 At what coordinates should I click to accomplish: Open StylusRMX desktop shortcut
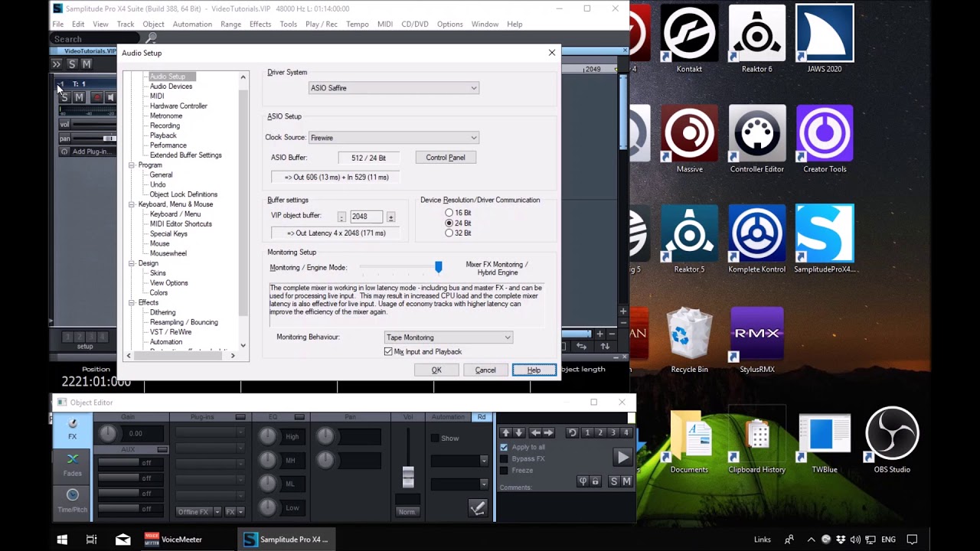756,339
